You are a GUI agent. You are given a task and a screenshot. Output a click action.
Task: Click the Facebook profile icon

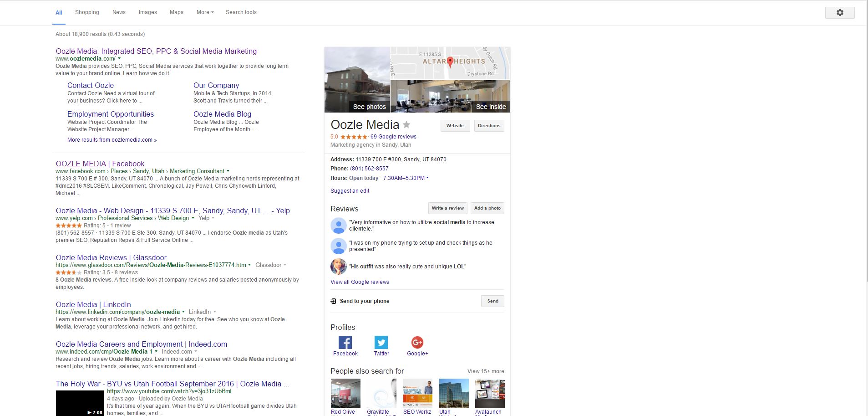tap(345, 342)
